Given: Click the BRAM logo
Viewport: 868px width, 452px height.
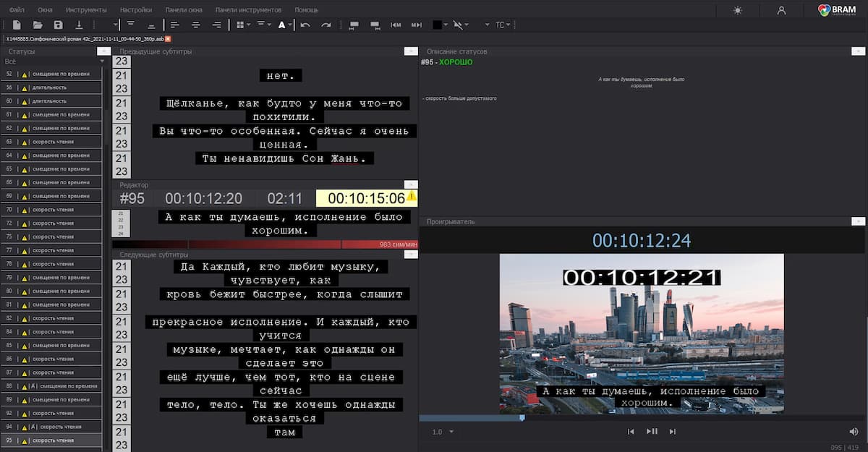Looking at the screenshot, I should 837,9.
